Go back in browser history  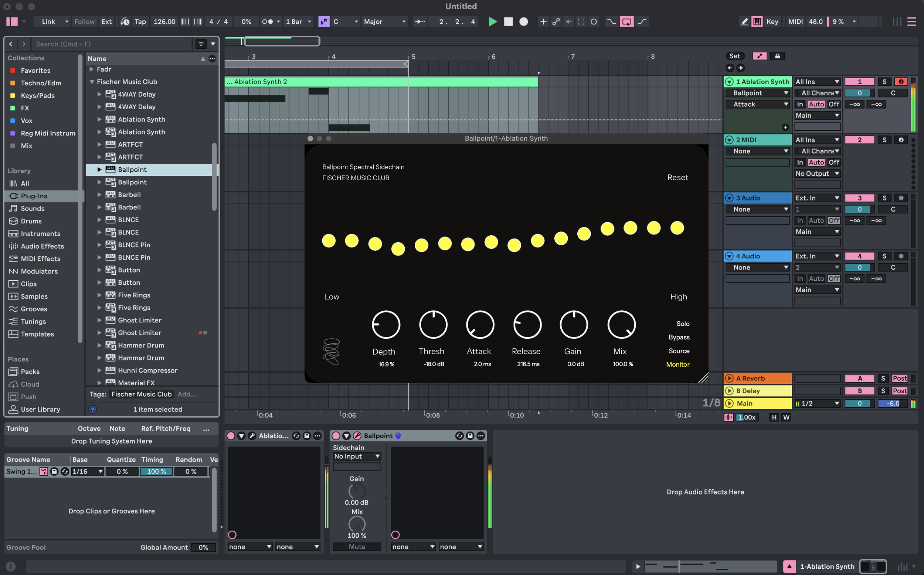point(11,44)
